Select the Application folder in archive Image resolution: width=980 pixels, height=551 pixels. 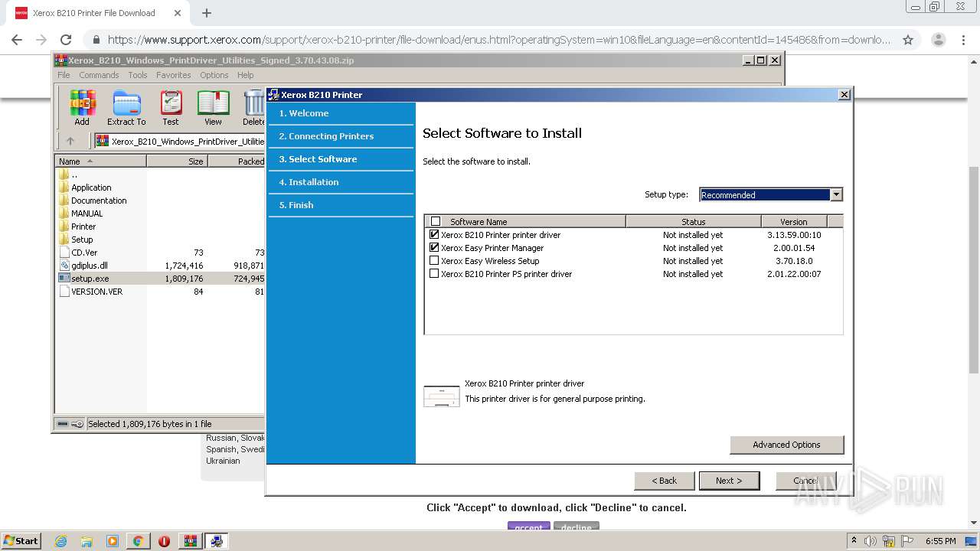click(91, 187)
